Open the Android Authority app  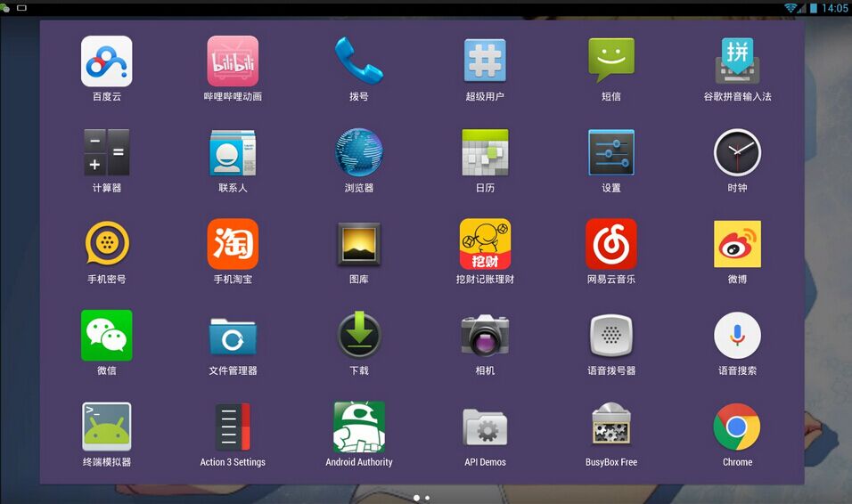pos(358,427)
